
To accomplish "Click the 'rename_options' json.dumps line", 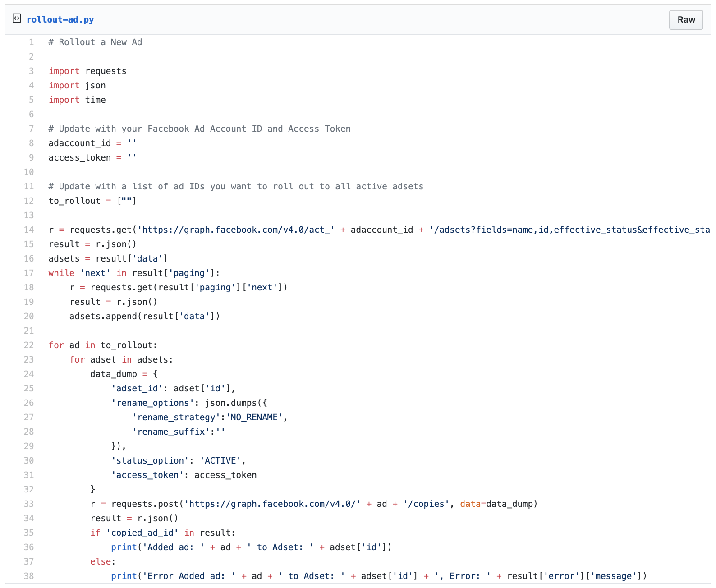I will click(x=189, y=403).
